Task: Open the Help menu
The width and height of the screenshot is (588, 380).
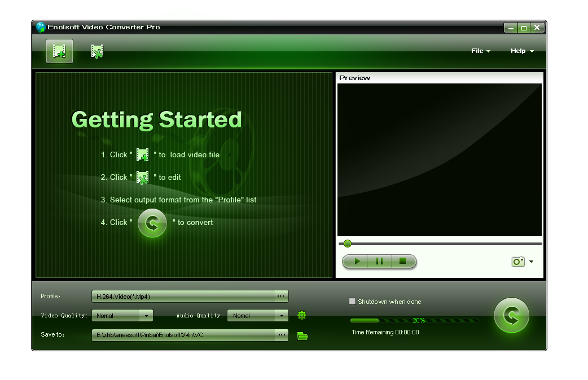Action: pyautogui.click(x=521, y=51)
